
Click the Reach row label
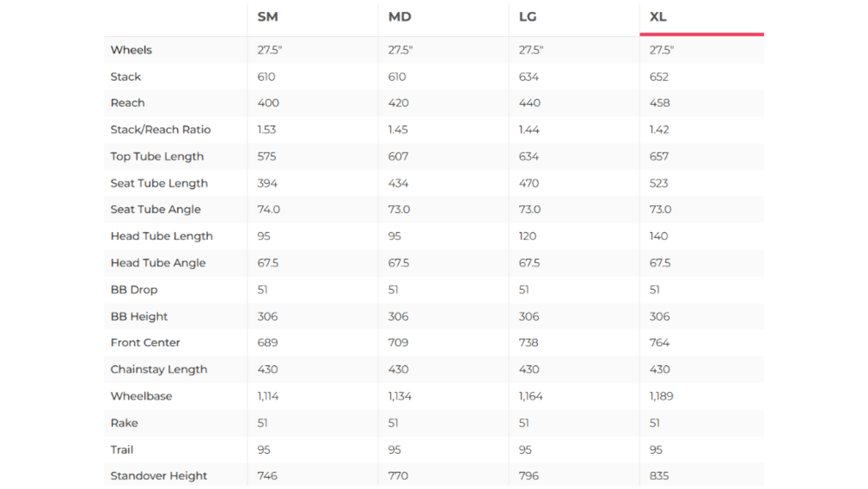coord(128,103)
